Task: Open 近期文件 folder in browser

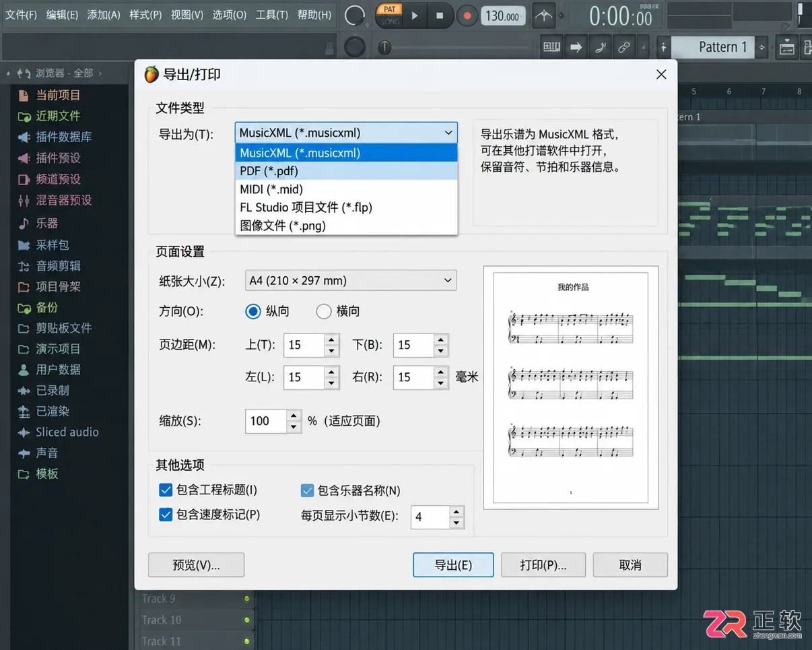Action: [x=58, y=116]
